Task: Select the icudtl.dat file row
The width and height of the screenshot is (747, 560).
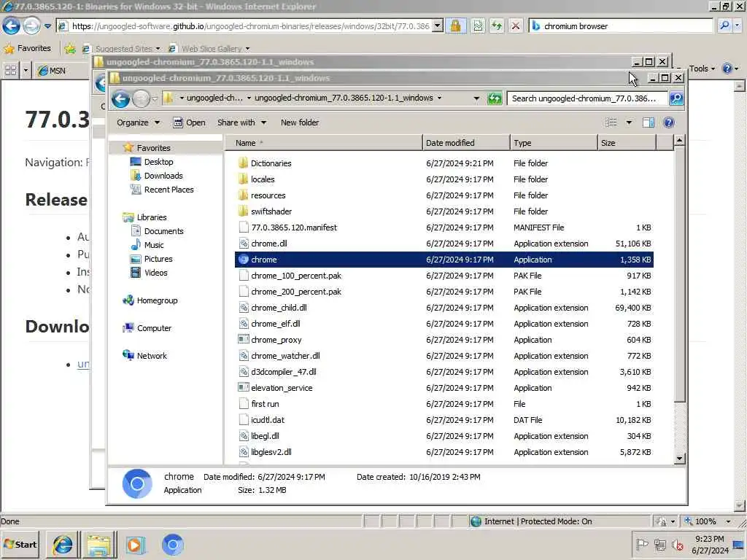Action: (x=444, y=420)
